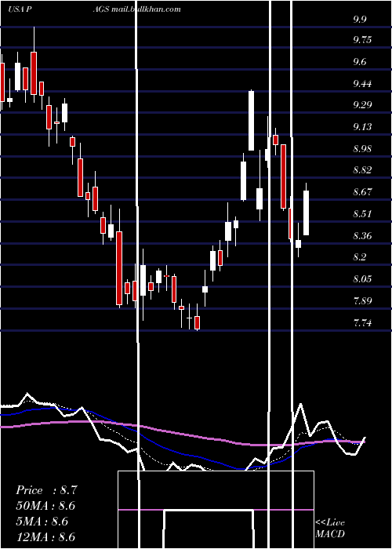Click the 8.98 price axis label

362,148
